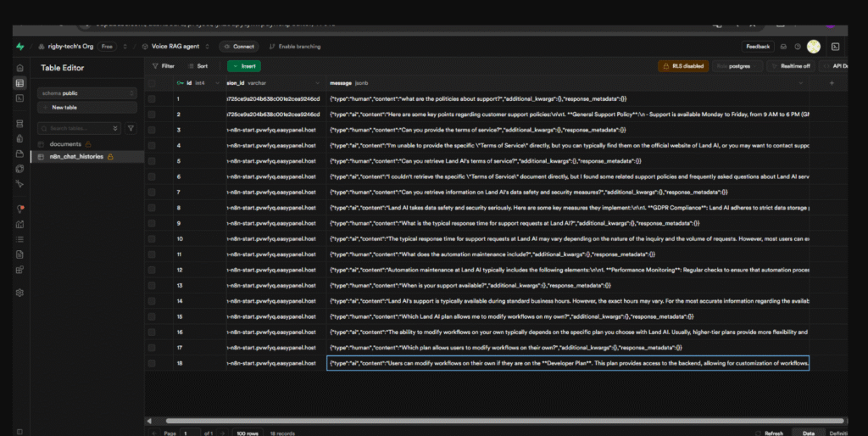This screenshot has height=436, width=868.
Task: Tick the checkbox for row 18
Action: (x=152, y=363)
